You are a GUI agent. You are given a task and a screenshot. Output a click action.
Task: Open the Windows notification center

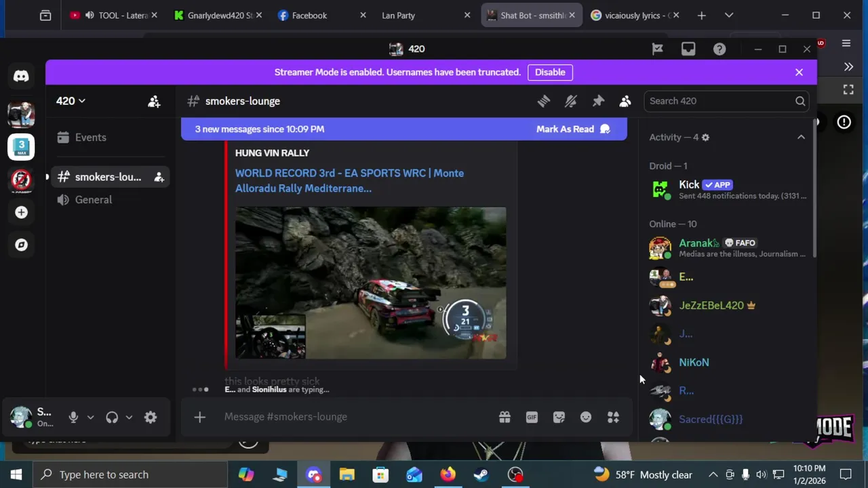[846, 474]
